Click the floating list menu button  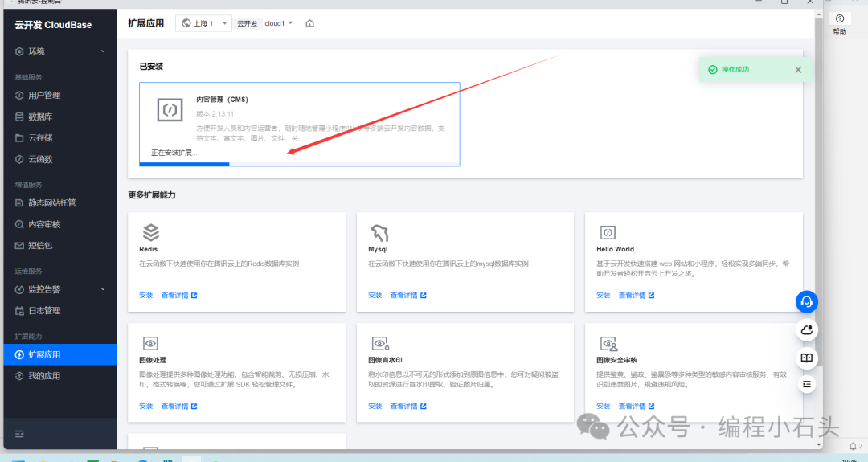[x=807, y=384]
